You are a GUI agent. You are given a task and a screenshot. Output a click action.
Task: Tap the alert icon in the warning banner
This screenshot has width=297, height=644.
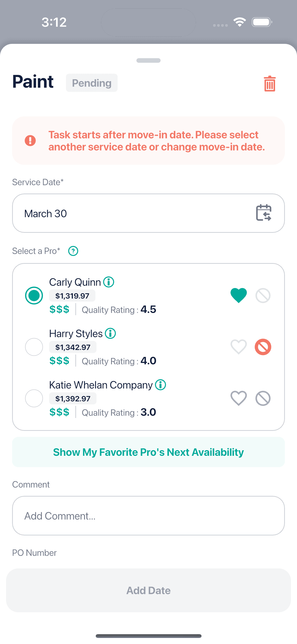[x=30, y=141]
